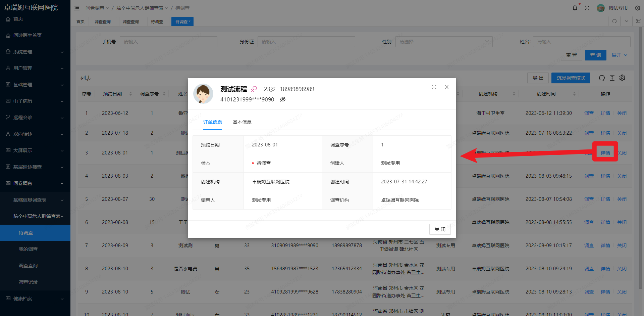The height and width of the screenshot is (316, 644).
Task: Click the 手机号 input field
Action: coord(168,41)
